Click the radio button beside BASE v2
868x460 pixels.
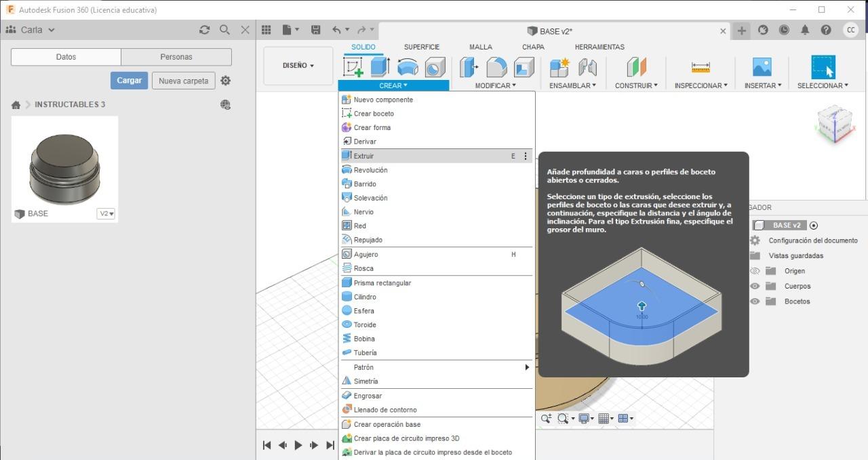click(814, 226)
